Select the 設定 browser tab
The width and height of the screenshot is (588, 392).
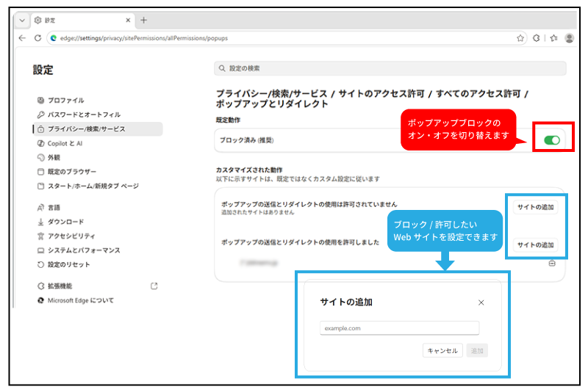pos(82,21)
